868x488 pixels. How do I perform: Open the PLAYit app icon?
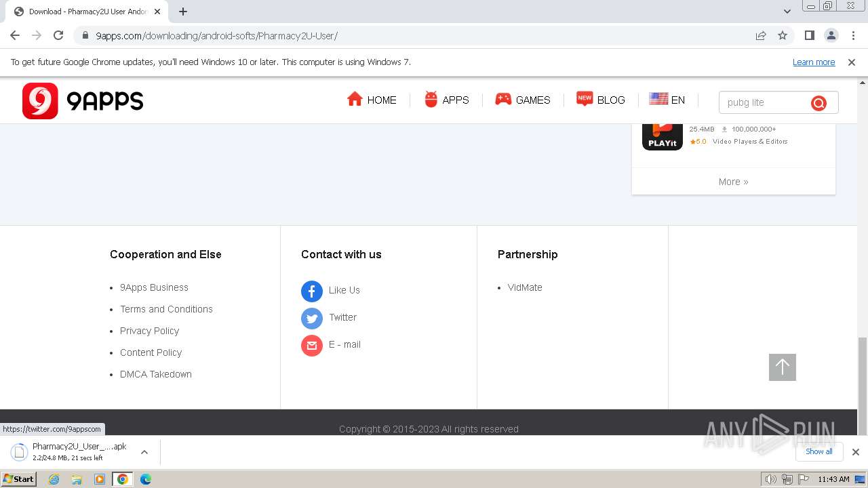662,137
